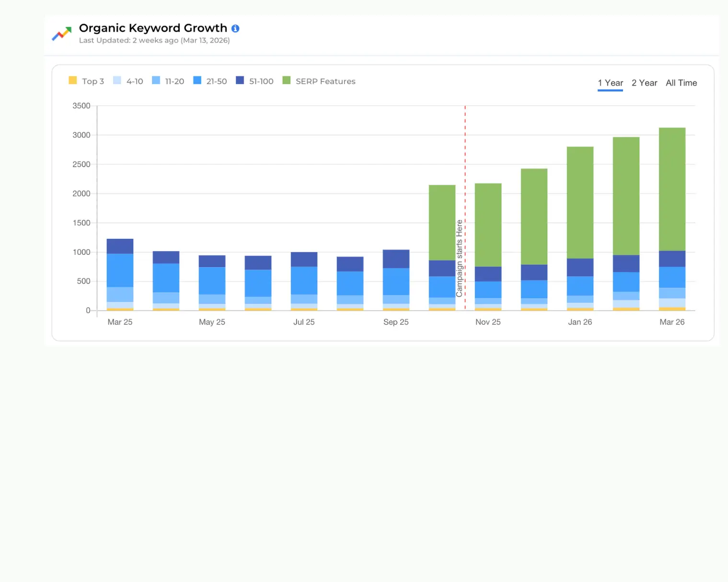Click the trending arrow logo beside the title
The image size is (728, 582).
click(61, 34)
